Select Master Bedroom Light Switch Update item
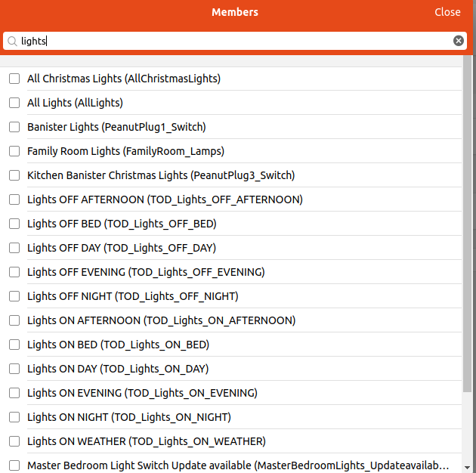This screenshot has width=476, height=473. click(14, 465)
